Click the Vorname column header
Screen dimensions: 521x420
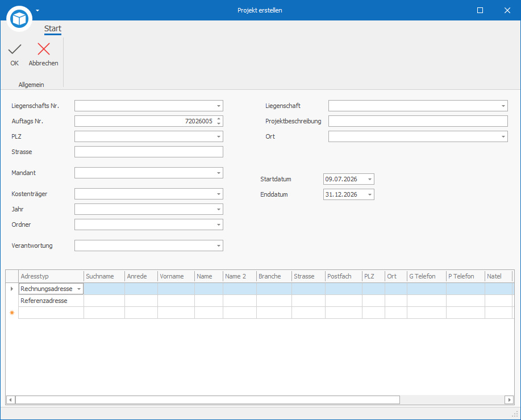(176, 276)
